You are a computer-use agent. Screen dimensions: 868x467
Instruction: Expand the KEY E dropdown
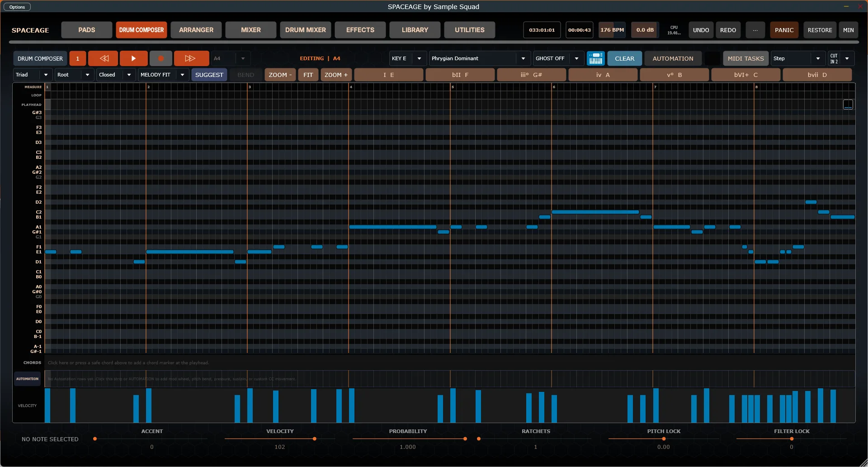point(408,58)
